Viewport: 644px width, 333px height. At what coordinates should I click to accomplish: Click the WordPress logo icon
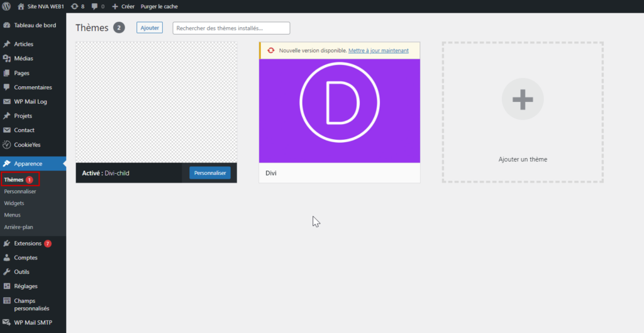pyautogui.click(x=6, y=6)
